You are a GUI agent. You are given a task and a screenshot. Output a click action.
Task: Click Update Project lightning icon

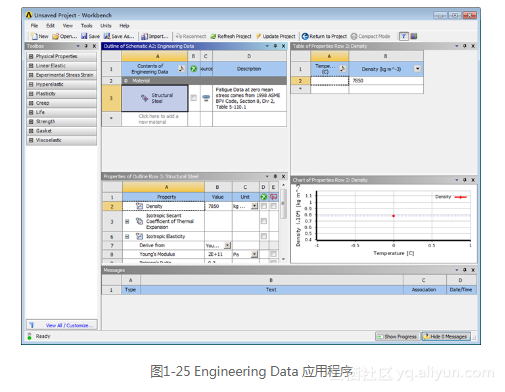click(x=258, y=36)
